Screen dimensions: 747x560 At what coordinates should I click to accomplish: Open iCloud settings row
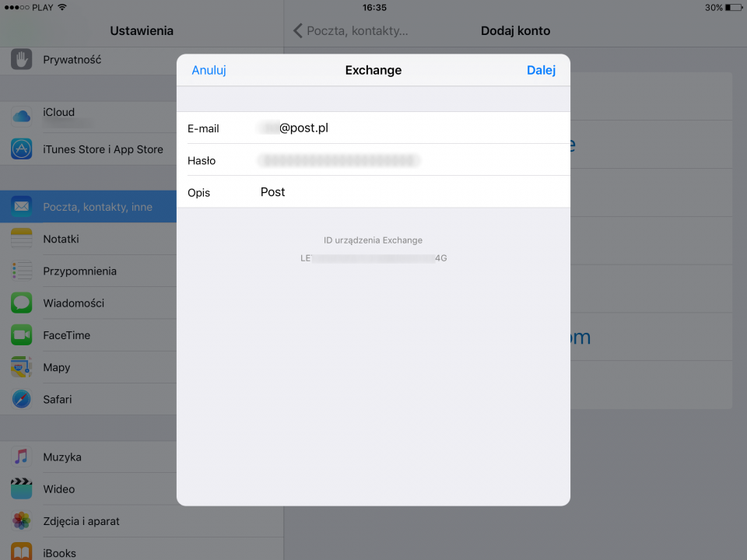(x=88, y=117)
